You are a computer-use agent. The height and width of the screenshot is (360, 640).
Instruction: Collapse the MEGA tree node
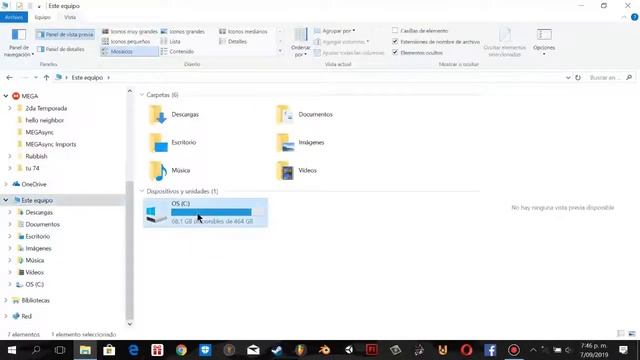pyautogui.click(x=6, y=96)
